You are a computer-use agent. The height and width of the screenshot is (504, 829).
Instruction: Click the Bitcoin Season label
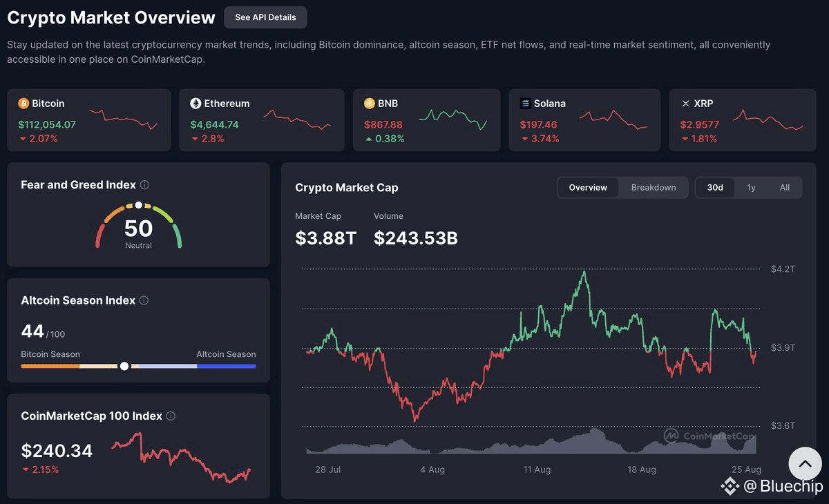click(50, 354)
